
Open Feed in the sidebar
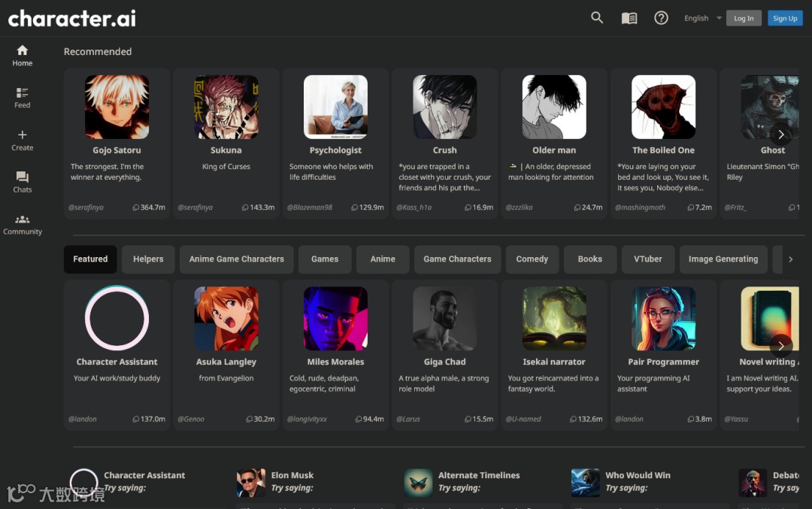(x=23, y=98)
